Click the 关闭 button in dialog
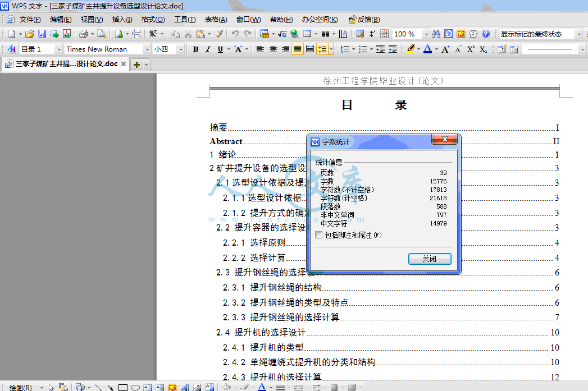The height and width of the screenshot is (391, 588). pos(430,259)
